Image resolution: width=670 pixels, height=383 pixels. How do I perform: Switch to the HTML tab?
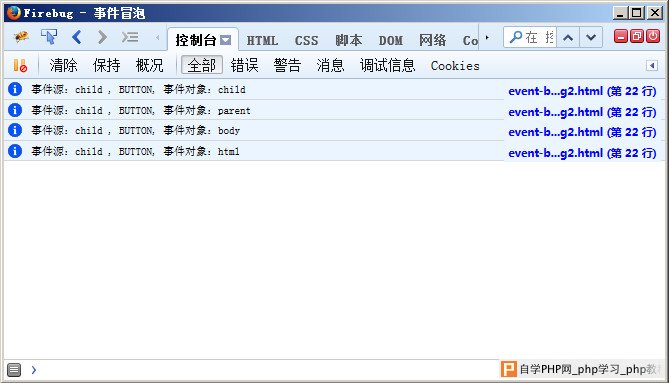pos(262,41)
